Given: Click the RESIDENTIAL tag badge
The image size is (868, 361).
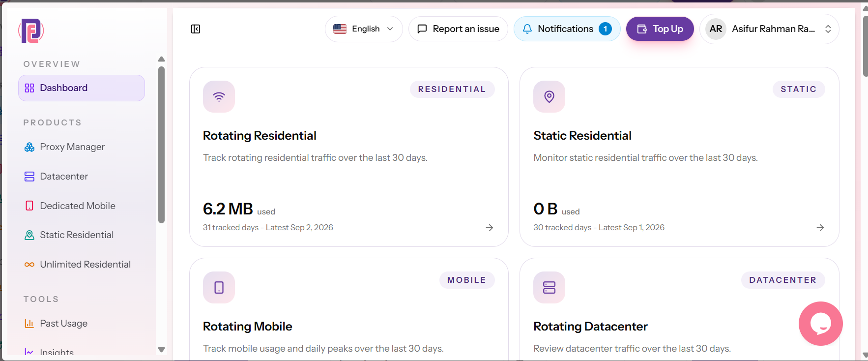Looking at the screenshot, I should tap(452, 89).
